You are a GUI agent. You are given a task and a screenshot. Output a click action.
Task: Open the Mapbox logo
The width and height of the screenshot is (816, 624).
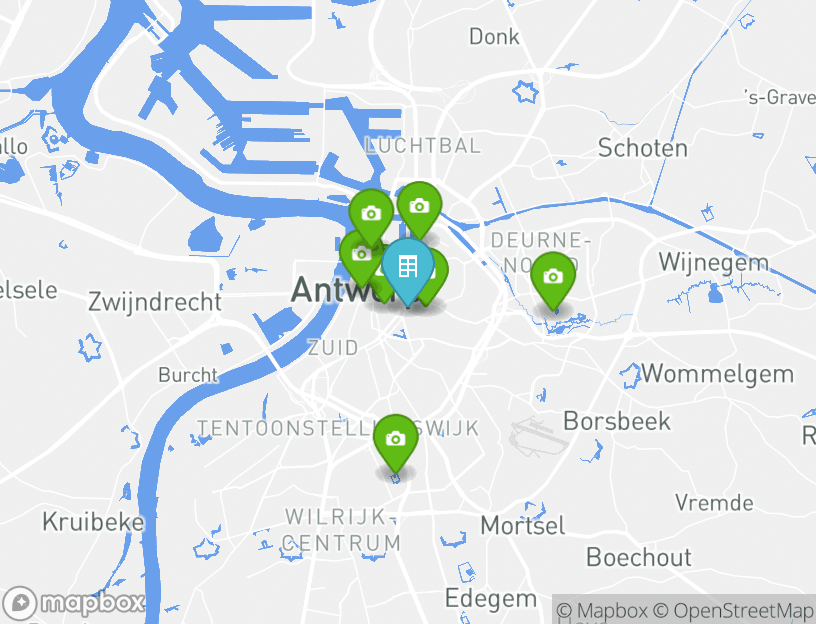coord(73,603)
